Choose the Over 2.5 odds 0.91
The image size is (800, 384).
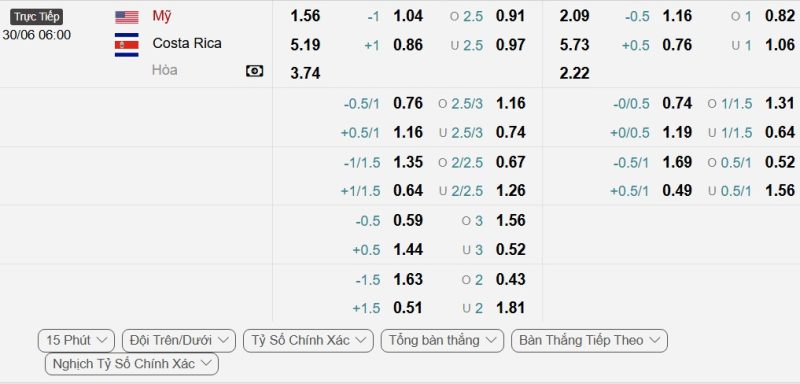click(510, 16)
